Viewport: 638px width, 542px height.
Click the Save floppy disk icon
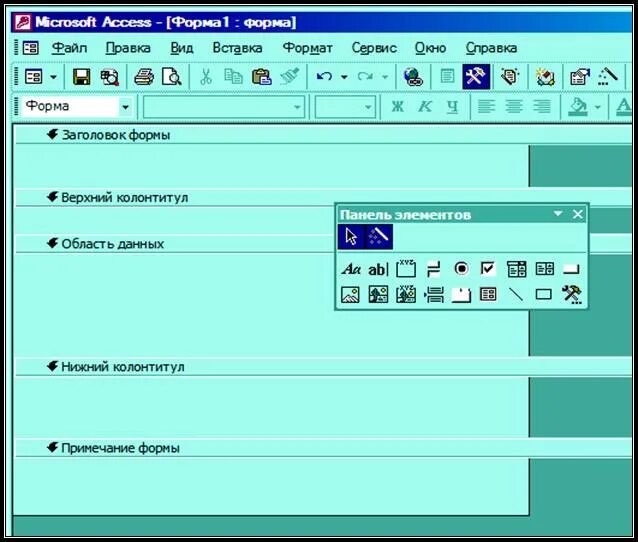pyautogui.click(x=81, y=76)
